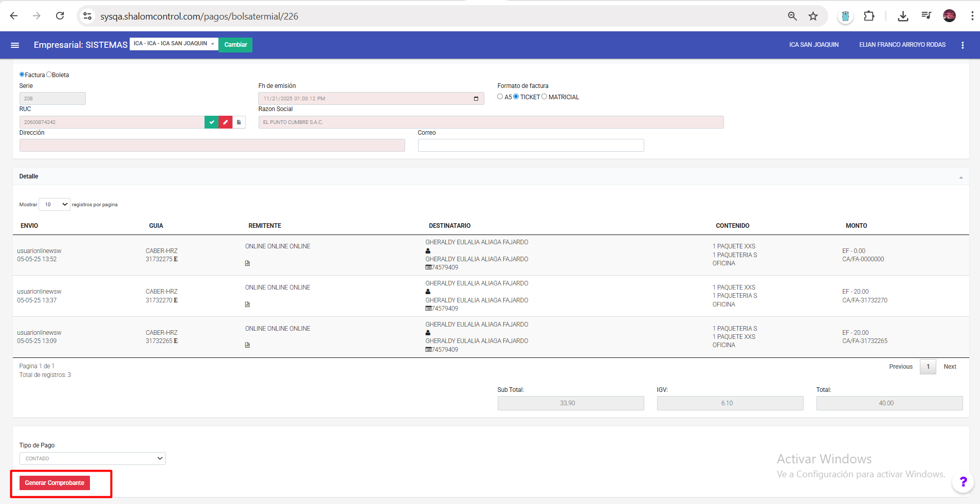This screenshot has height=504, width=980.
Task: Collapse the Detalle panel with arrow
Action: pos(960,177)
